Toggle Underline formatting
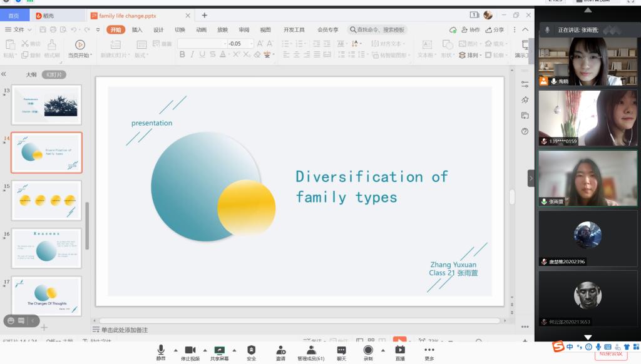 coord(202,54)
